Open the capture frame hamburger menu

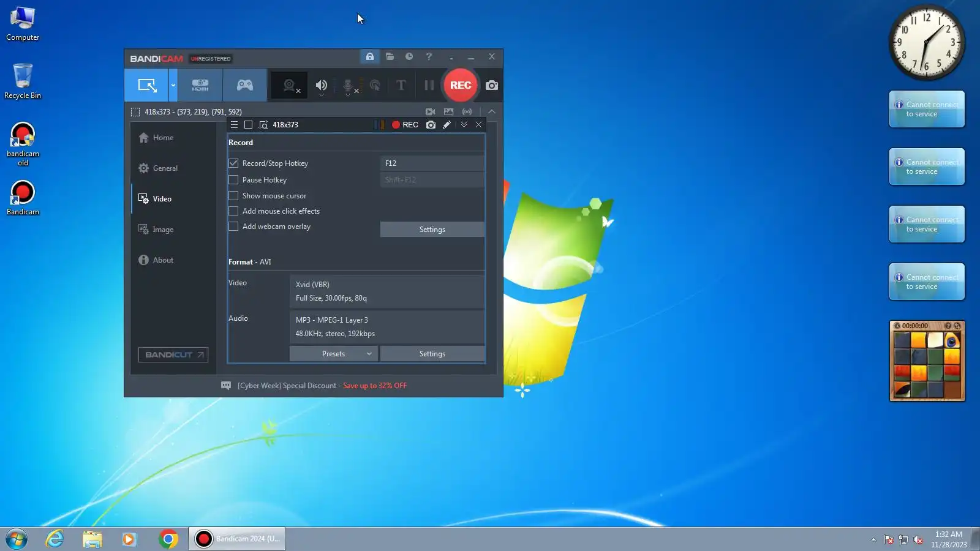coord(234,125)
